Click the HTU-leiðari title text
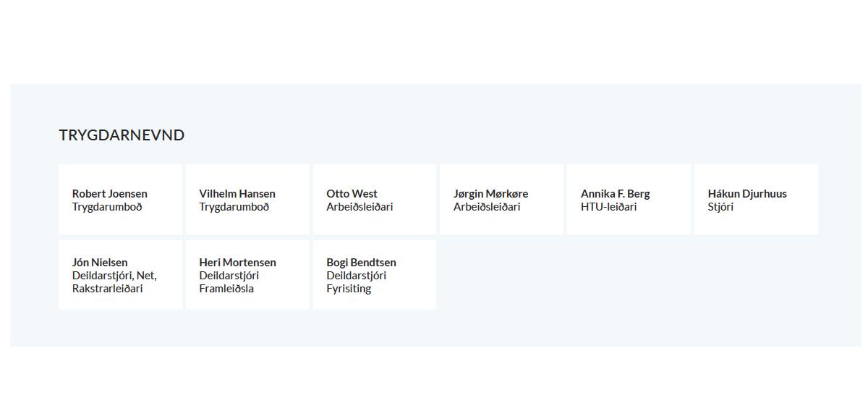This screenshot has height=411, width=868. (x=608, y=207)
